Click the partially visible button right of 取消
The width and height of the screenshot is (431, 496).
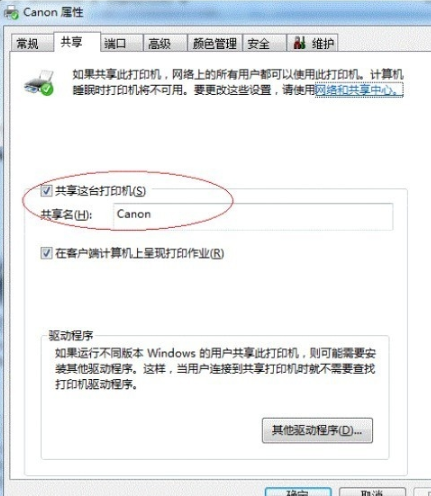[422, 493]
